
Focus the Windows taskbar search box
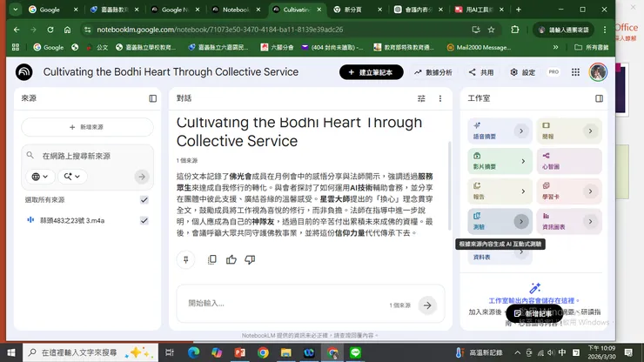pos(91,352)
